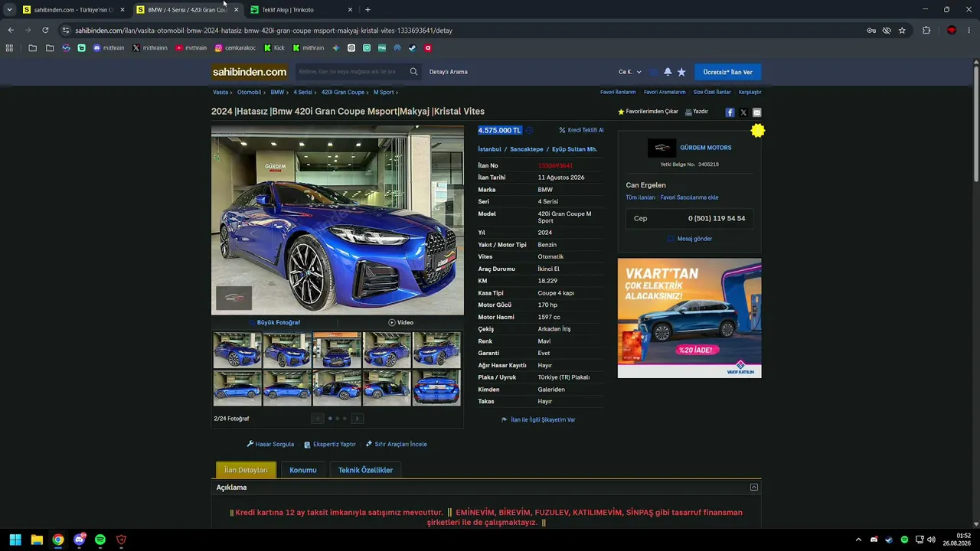980x551 pixels.
Task: Open the Teknik Özellikler tab
Action: coord(365,470)
